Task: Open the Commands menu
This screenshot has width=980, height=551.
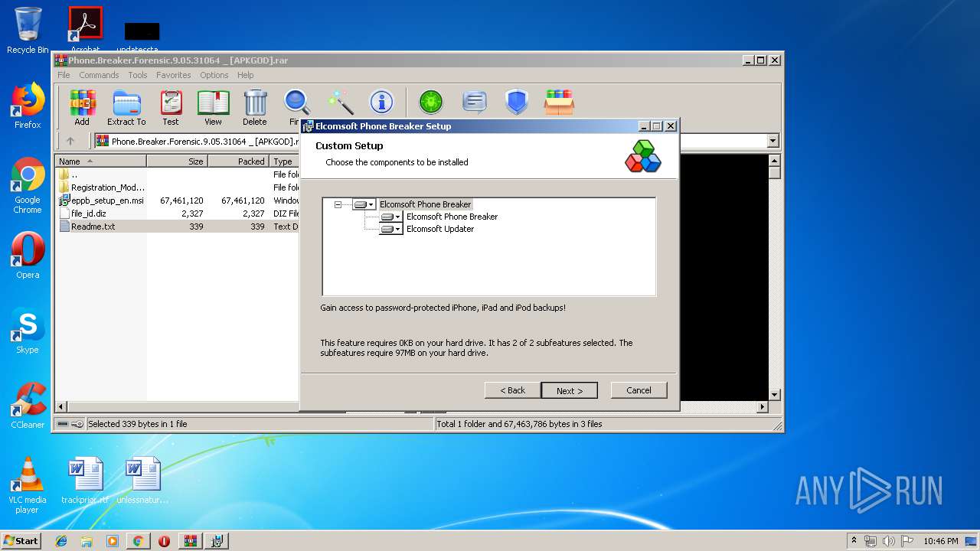Action: (99, 75)
